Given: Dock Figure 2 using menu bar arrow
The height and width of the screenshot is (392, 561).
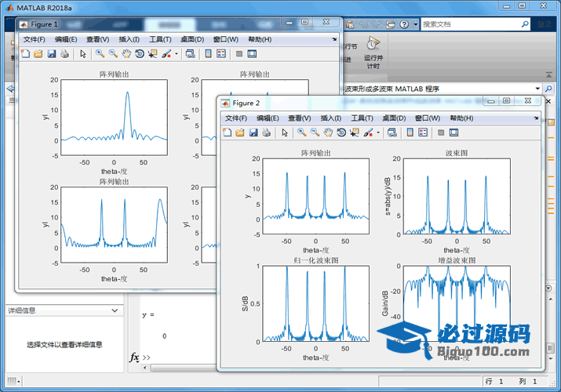Looking at the screenshot, I should (x=536, y=118).
